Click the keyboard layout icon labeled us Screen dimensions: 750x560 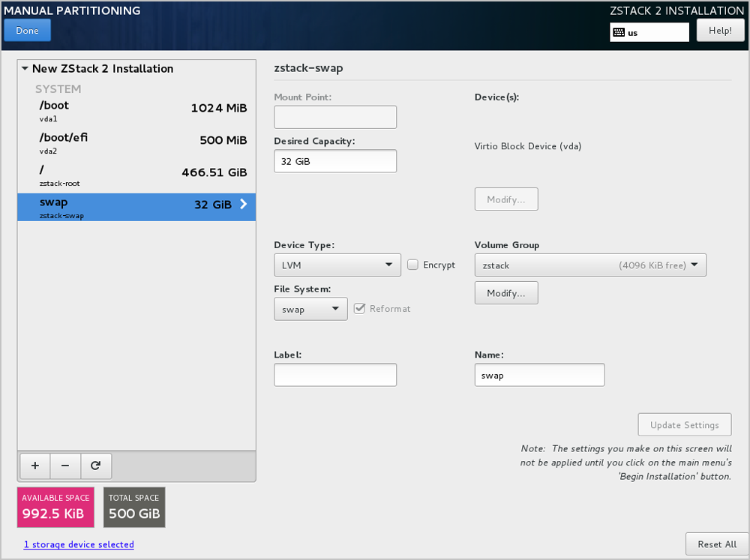619,33
